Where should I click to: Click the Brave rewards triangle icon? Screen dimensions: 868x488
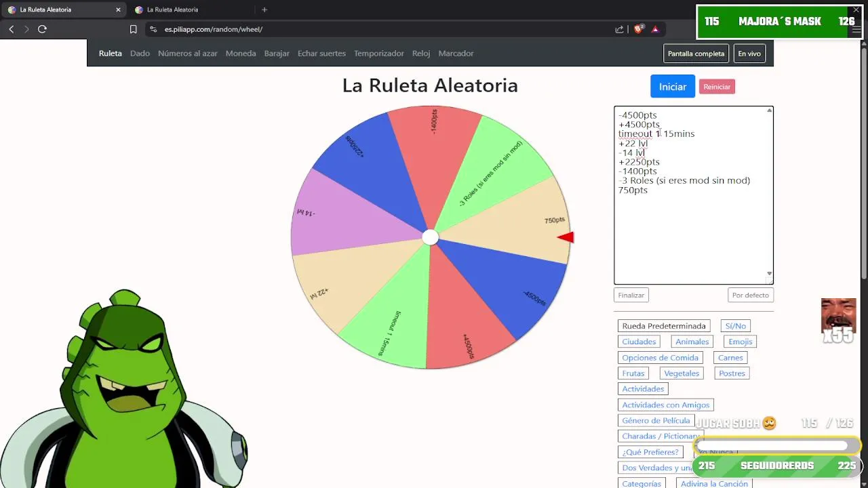(x=655, y=29)
